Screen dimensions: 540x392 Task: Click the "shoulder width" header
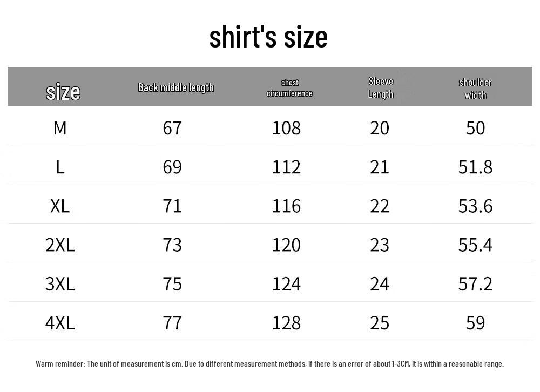click(x=475, y=89)
